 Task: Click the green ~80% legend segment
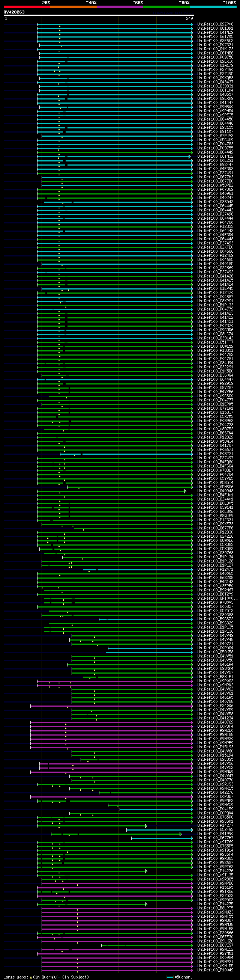pyautogui.click(x=166, y=6)
